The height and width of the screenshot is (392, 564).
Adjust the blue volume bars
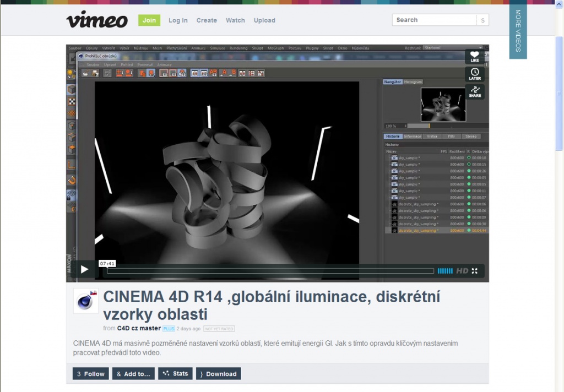(x=445, y=271)
